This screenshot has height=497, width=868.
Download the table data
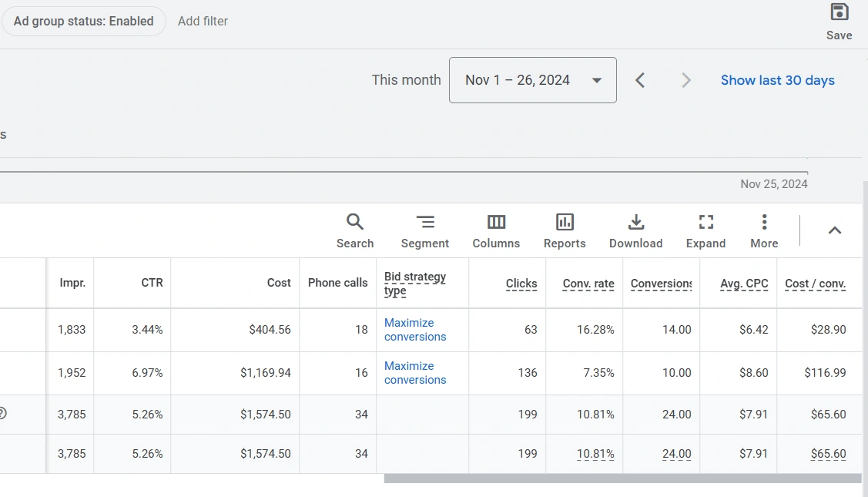635,231
